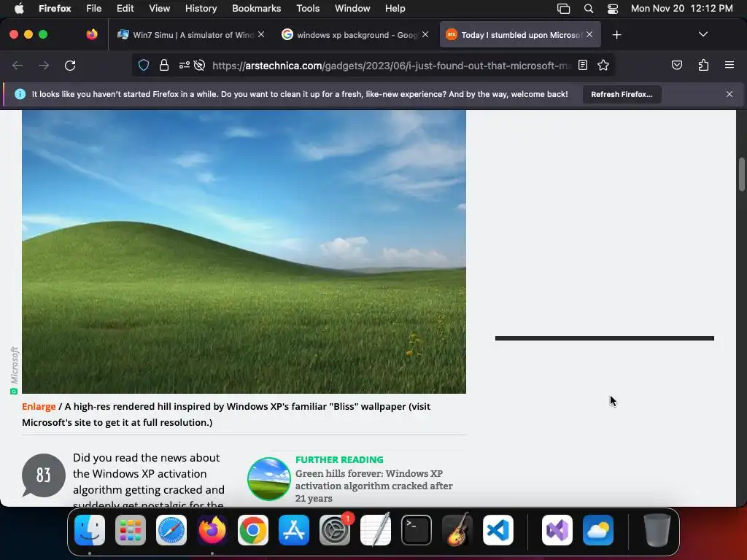Open the Bliss hill wallpaper image
This screenshot has height=560, width=747.
pyautogui.click(x=244, y=252)
